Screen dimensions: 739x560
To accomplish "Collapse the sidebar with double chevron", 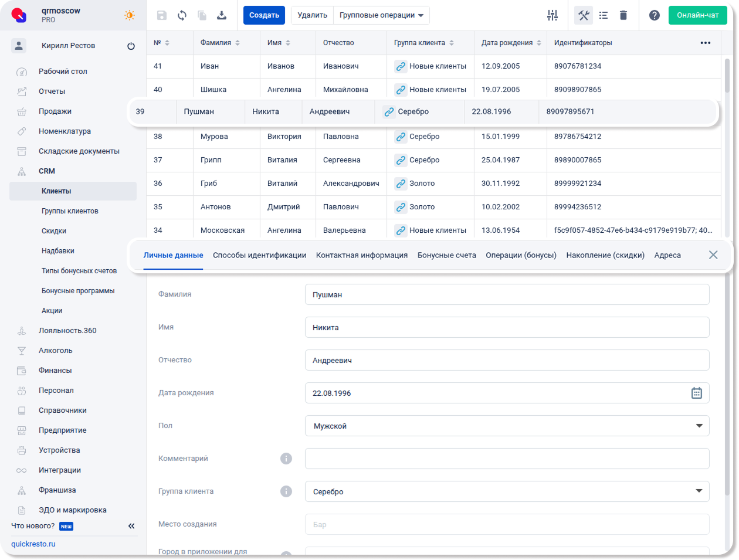I will (x=131, y=526).
